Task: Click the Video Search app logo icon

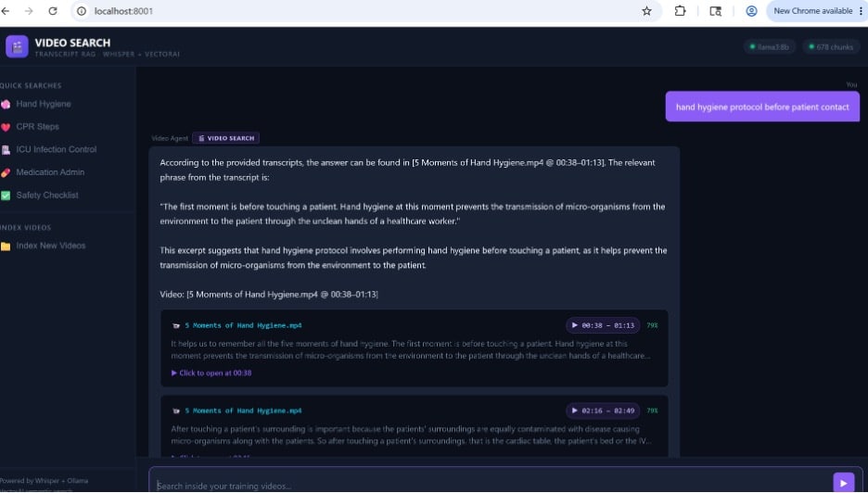Action: pos(18,46)
